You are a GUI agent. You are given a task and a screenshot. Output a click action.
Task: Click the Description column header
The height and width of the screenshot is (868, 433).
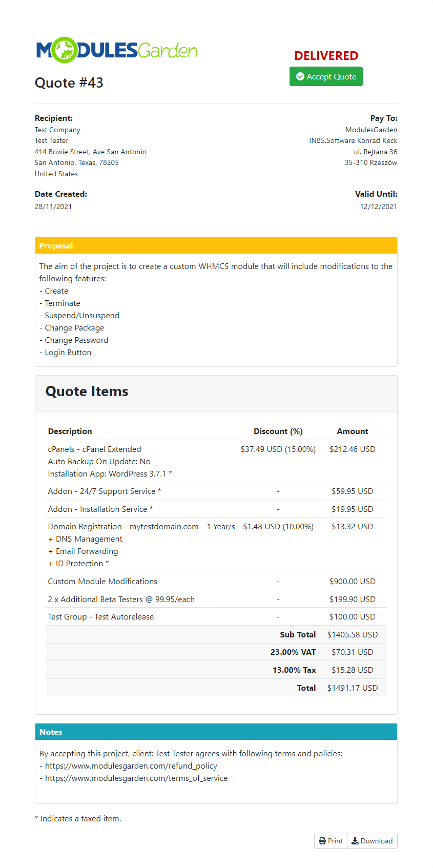coord(70,431)
